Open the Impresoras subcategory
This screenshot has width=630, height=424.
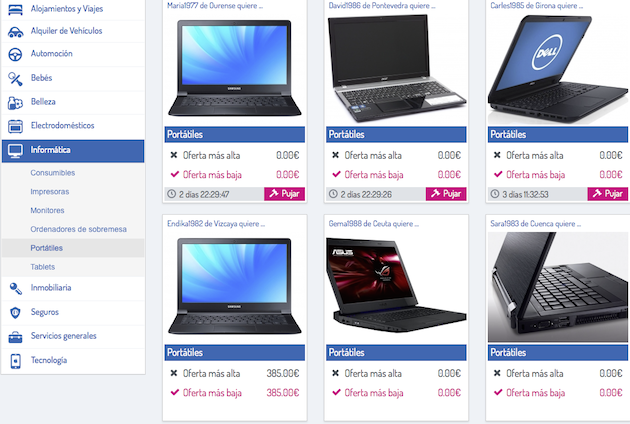coord(50,192)
